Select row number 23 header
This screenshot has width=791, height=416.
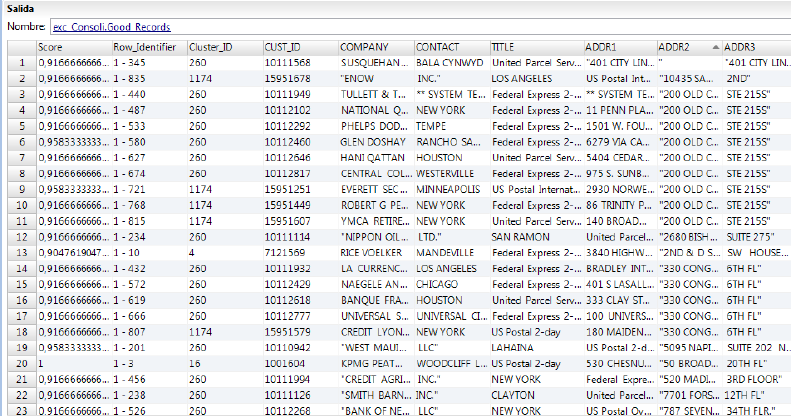point(22,410)
